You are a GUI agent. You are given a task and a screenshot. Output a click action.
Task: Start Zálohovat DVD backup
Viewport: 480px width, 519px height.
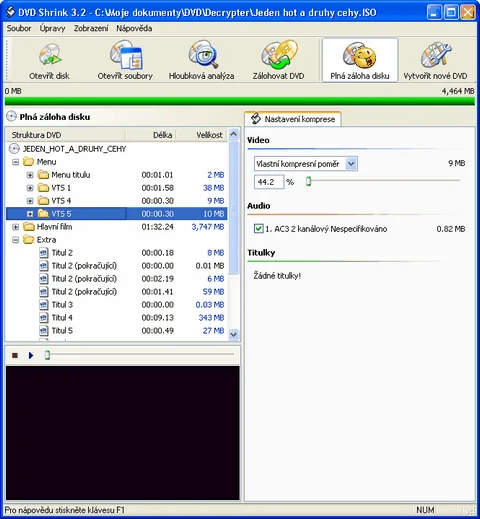278,61
